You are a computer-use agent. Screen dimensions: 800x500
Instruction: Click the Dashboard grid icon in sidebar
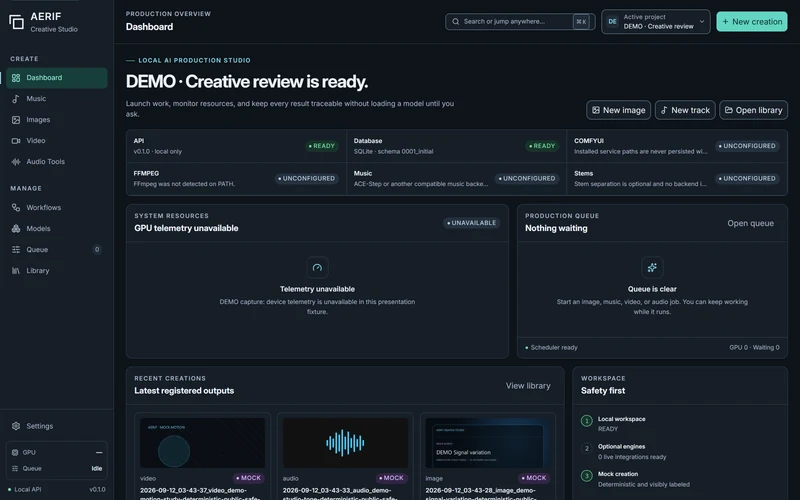click(16, 78)
